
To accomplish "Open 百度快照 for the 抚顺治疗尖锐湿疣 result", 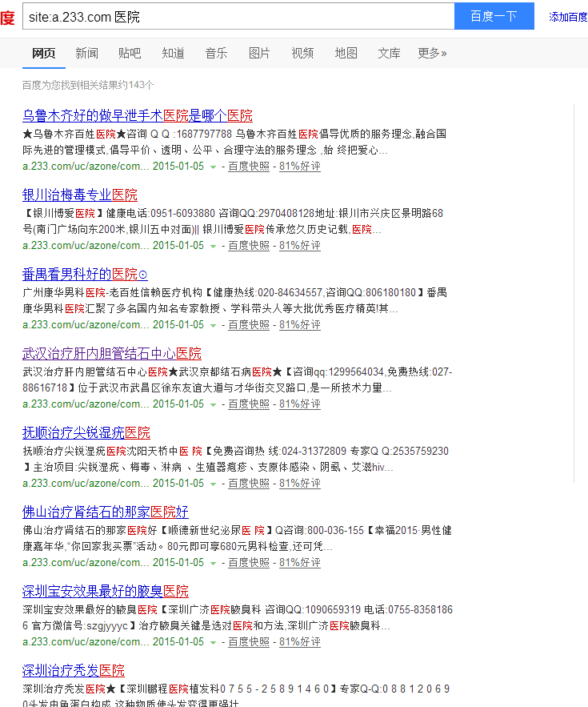I will tap(249, 484).
